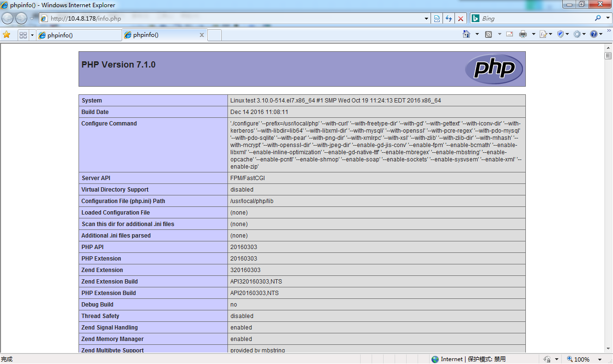This screenshot has width=613, height=364.
Task: Expand the Feeds dropdown arrow
Action: pos(499,34)
